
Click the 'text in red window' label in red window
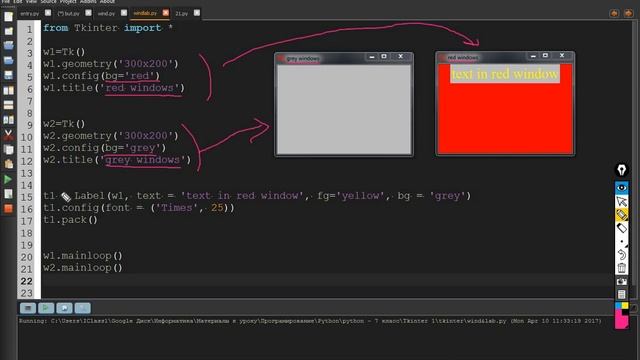pos(505,74)
